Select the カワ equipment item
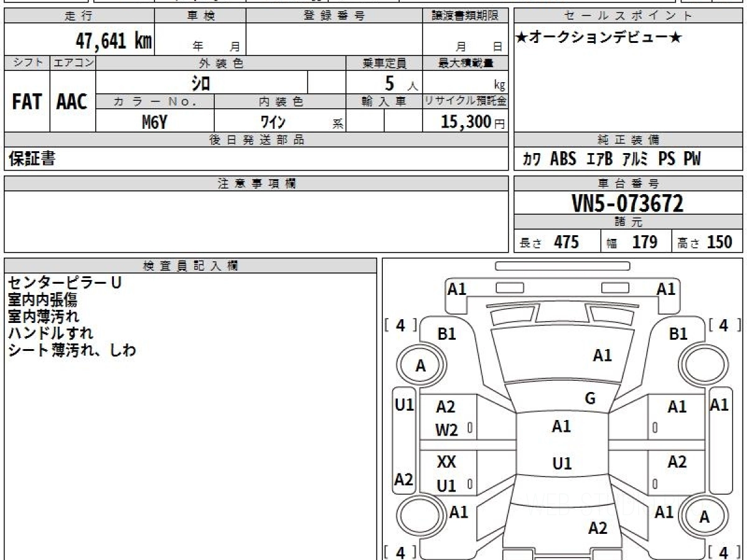Viewport: 747px width, 560px height. coord(532,159)
